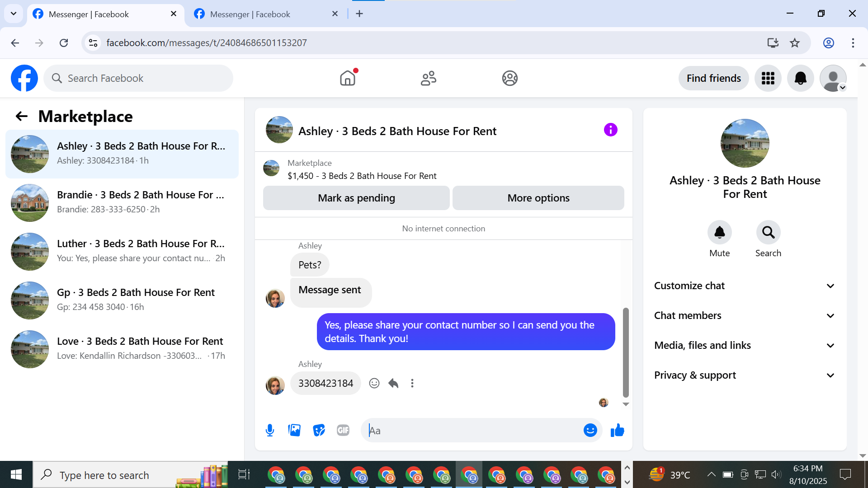Click the voice clip microphone icon
Screen dimensions: 868x488
coord(270,430)
